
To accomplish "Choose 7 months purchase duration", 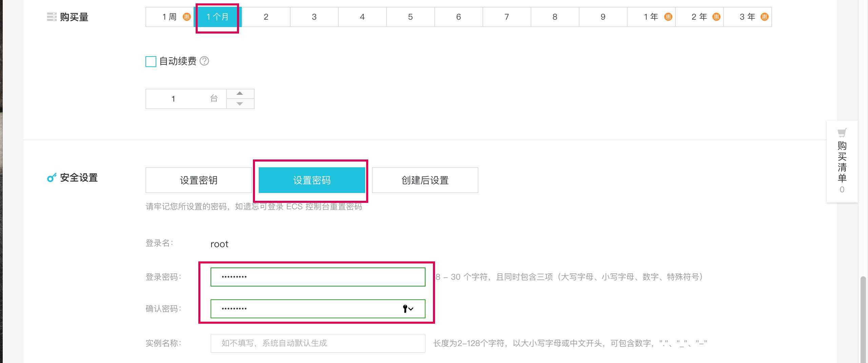I will (507, 17).
